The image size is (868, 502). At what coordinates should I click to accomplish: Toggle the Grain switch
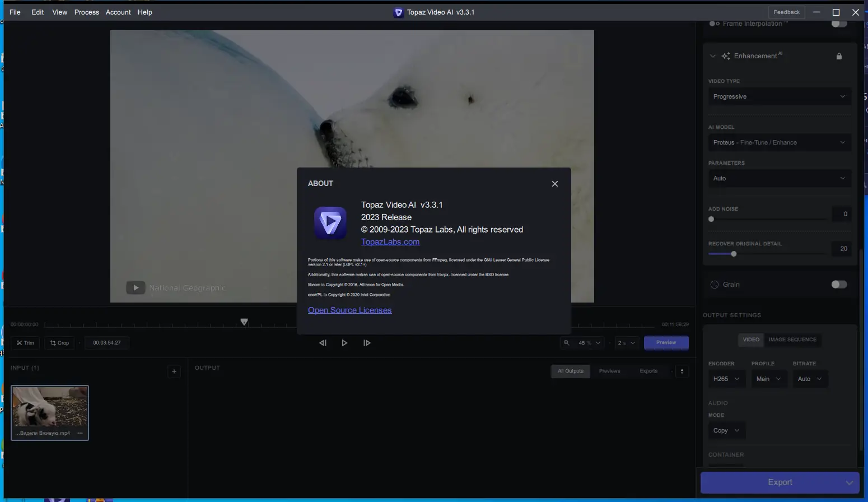pyautogui.click(x=839, y=285)
